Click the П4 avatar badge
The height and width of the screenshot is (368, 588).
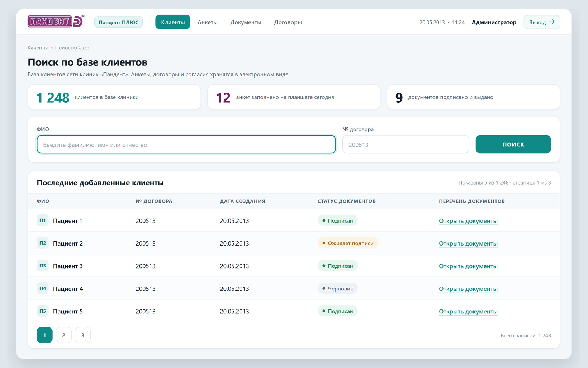[43, 288]
